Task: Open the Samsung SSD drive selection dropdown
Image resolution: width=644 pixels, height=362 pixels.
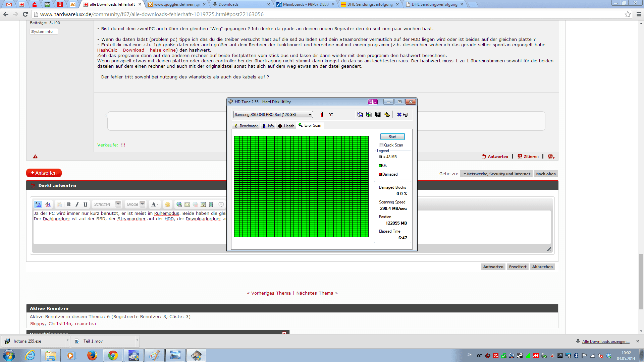Action: [x=310, y=115]
